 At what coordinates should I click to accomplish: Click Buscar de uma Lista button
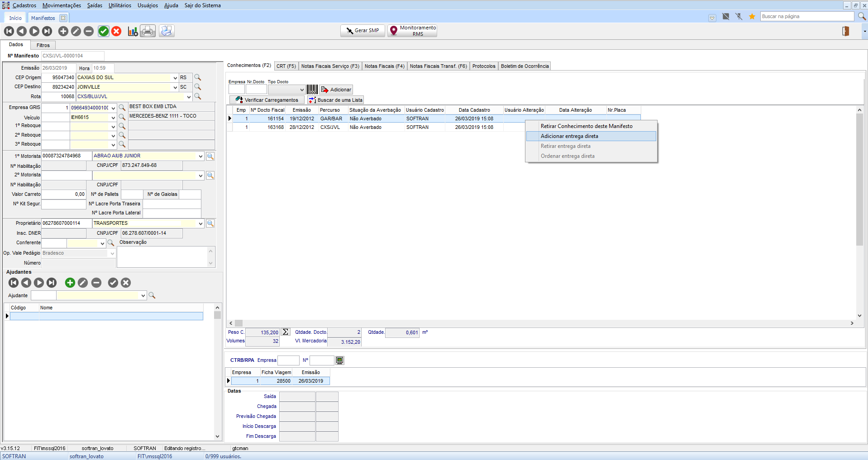click(335, 100)
